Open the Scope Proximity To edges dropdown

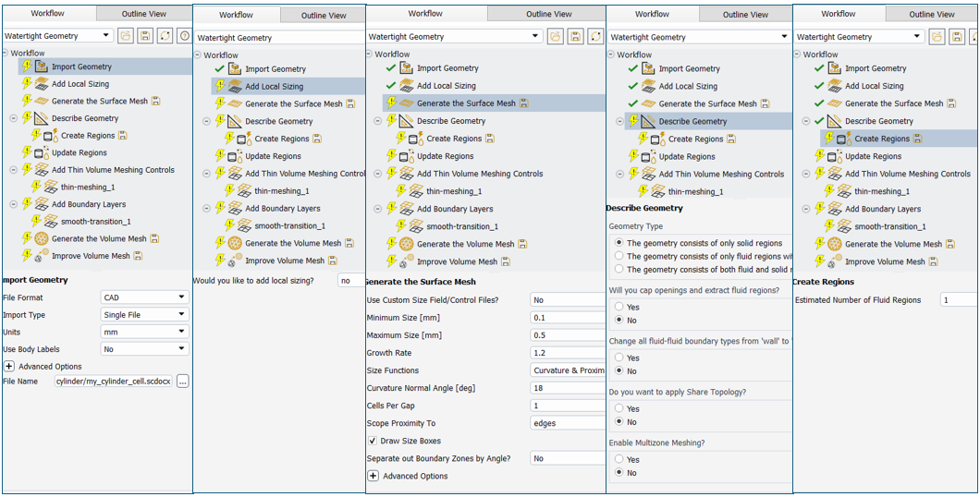pos(568,423)
